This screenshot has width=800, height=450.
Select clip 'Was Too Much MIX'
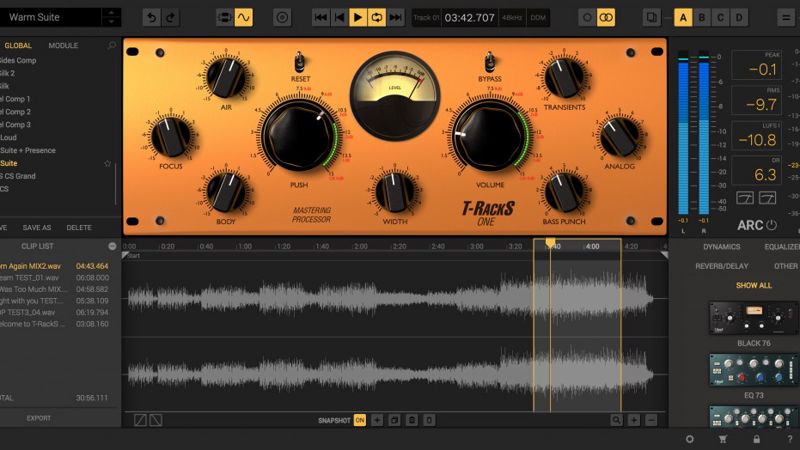point(54,289)
